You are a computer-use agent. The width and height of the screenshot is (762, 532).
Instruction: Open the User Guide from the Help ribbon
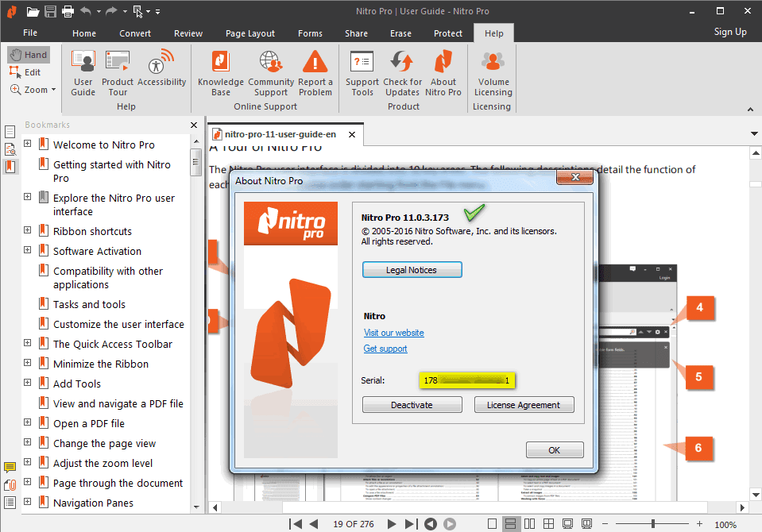(83, 73)
